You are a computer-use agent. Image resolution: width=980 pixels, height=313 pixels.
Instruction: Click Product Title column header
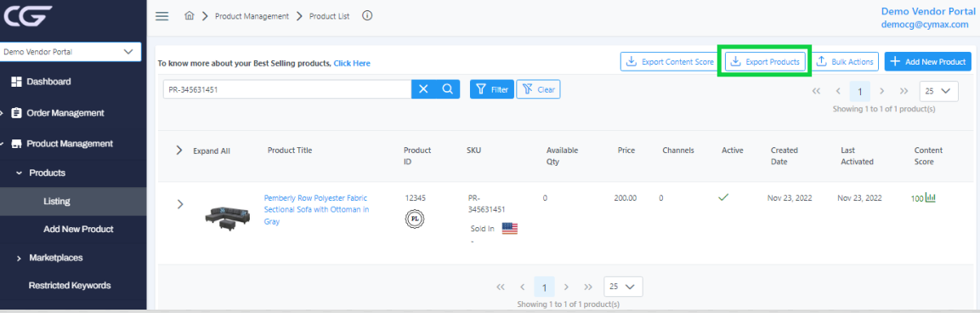[290, 151]
